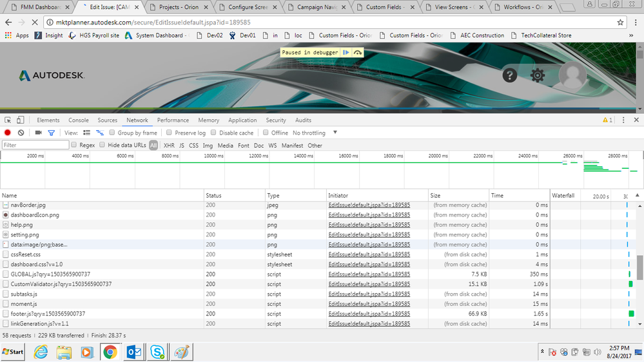Open the Performance panel
The height and width of the screenshot is (362, 644).
tap(173, 120)
